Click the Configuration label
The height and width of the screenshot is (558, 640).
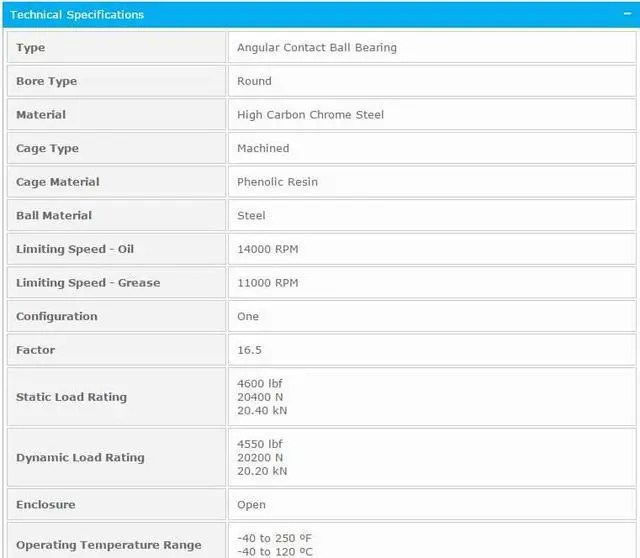point(57,317)
